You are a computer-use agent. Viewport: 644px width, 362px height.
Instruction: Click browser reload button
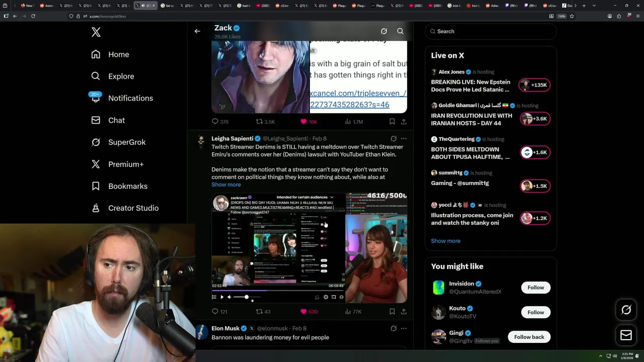33,16
